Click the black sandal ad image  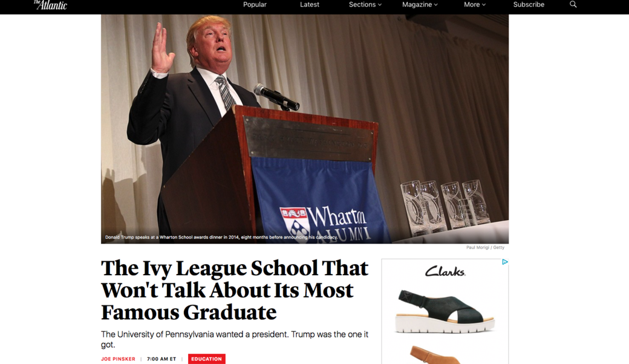(445, 312)
